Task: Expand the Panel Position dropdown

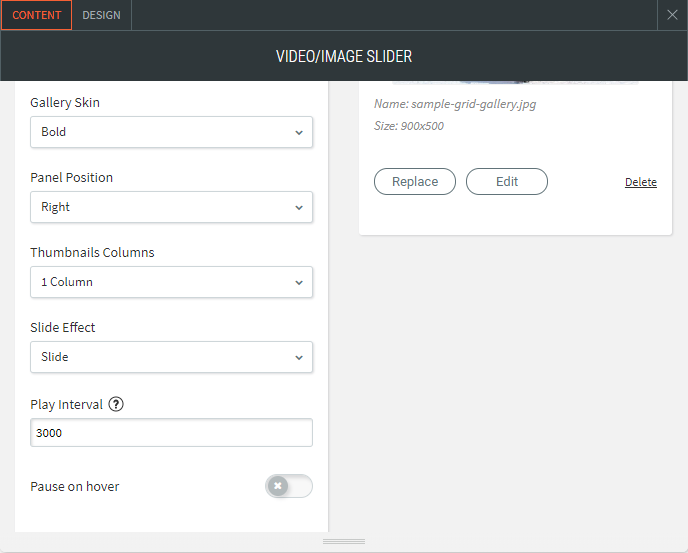Action: pyautogui.click(x=171, y=207)
